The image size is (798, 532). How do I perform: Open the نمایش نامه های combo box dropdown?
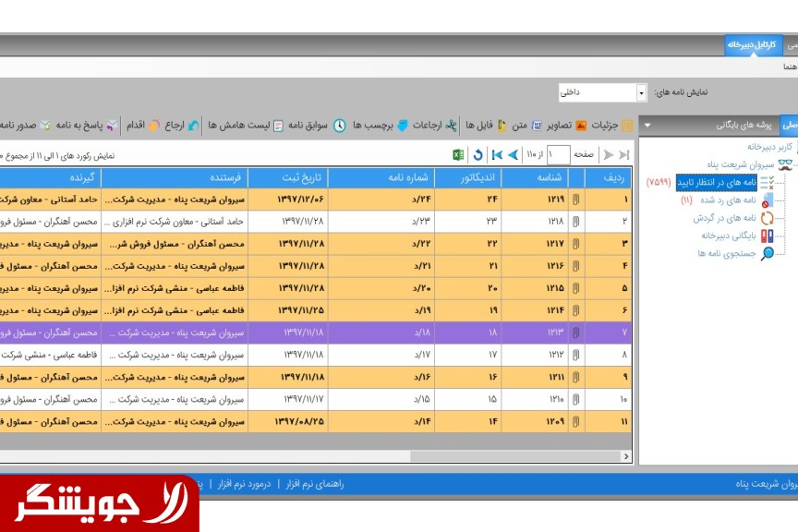tap(641, 93)
